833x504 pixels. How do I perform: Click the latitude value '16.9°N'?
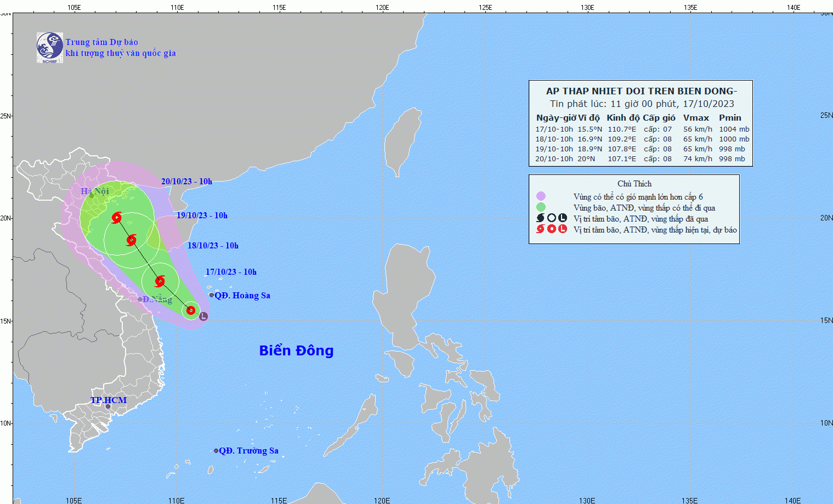coord(590,139)
